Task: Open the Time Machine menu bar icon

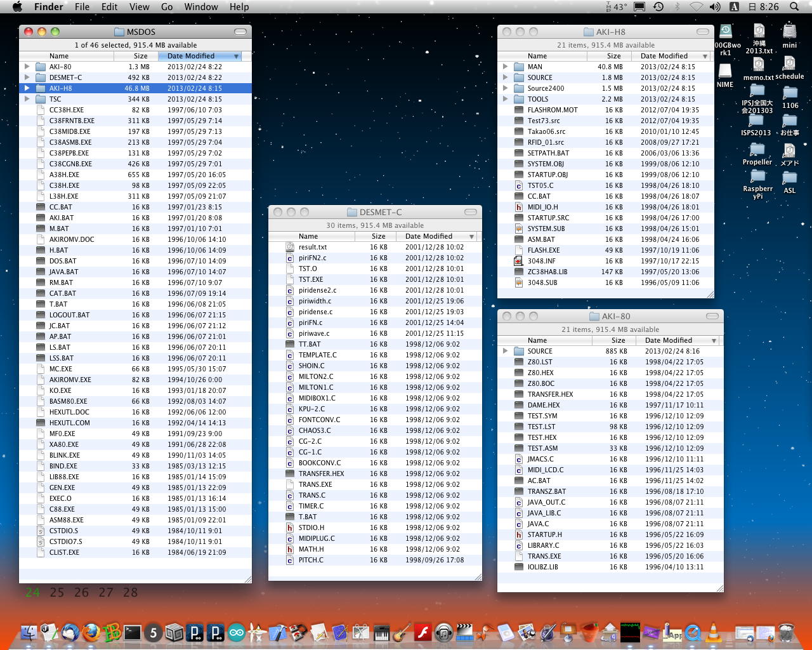Action: 658,7
